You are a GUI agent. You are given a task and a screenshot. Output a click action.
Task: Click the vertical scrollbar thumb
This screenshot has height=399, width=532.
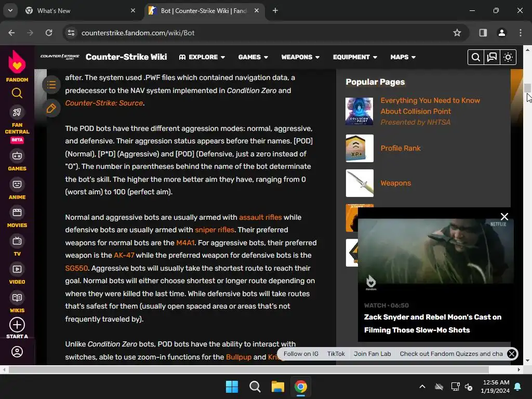[527, 88]
